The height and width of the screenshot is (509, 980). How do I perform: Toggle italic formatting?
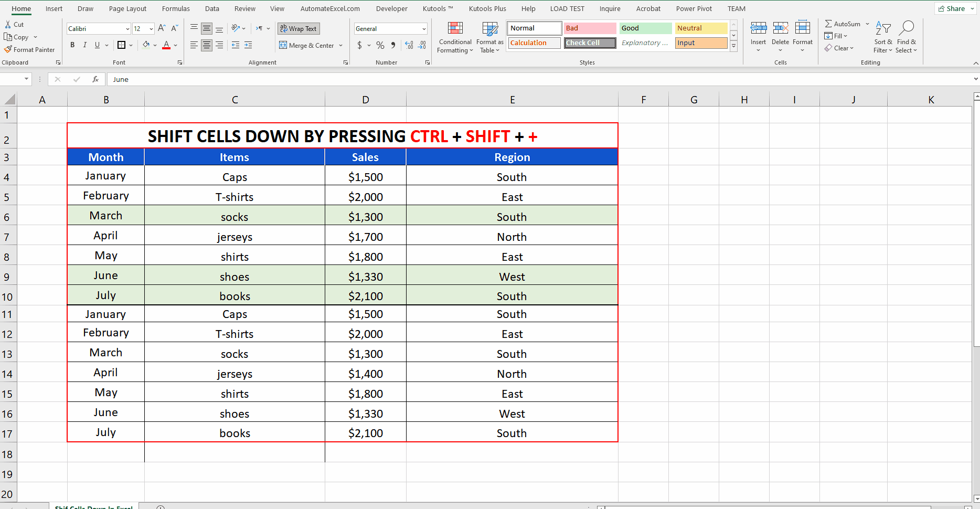click(x=84, y=46)
